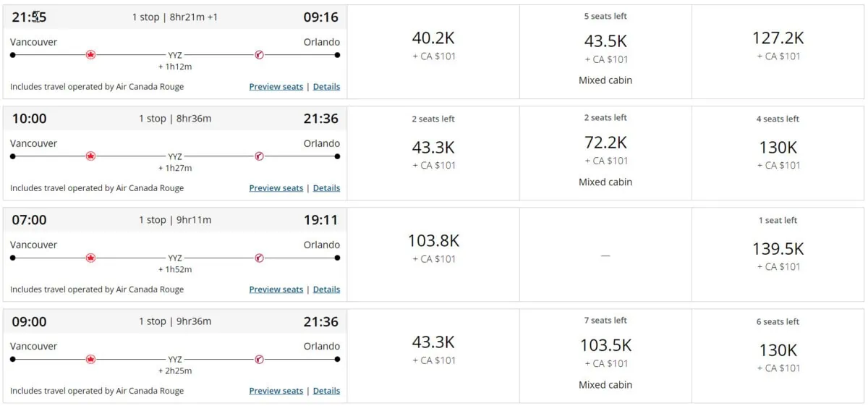Choose the 43.5K mixed cabin fare

click(x=605, y=48)
